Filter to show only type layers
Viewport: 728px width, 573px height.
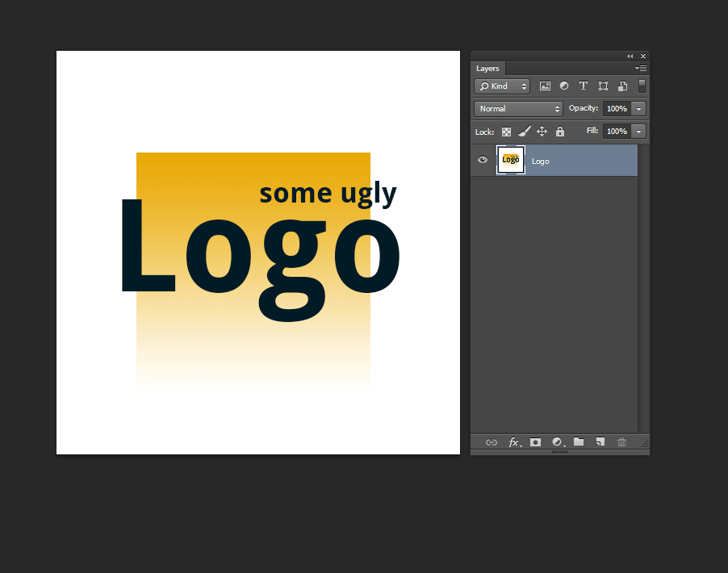tap(583, 86)
